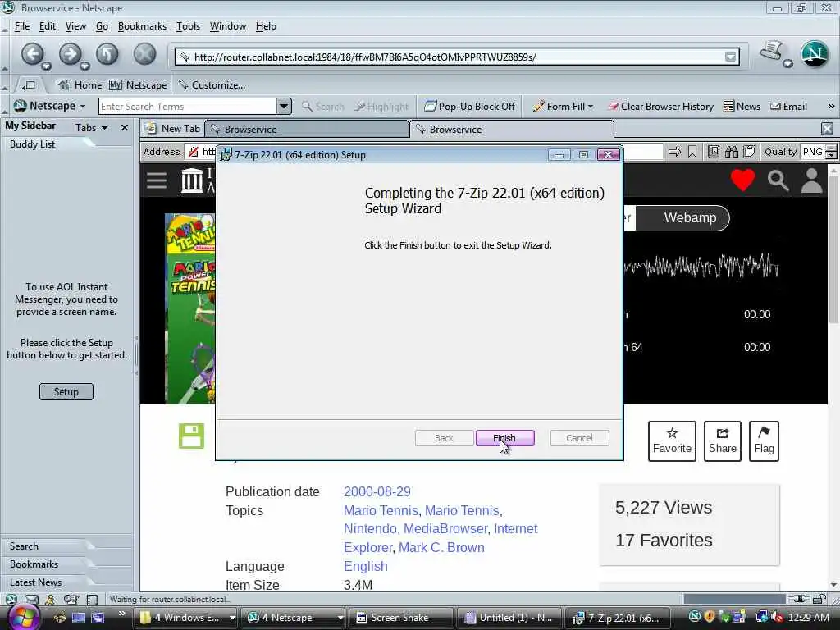Open the File menu
Image resolution: width=840 pixels, height=630 pixels.
click(x=22, y=26)
